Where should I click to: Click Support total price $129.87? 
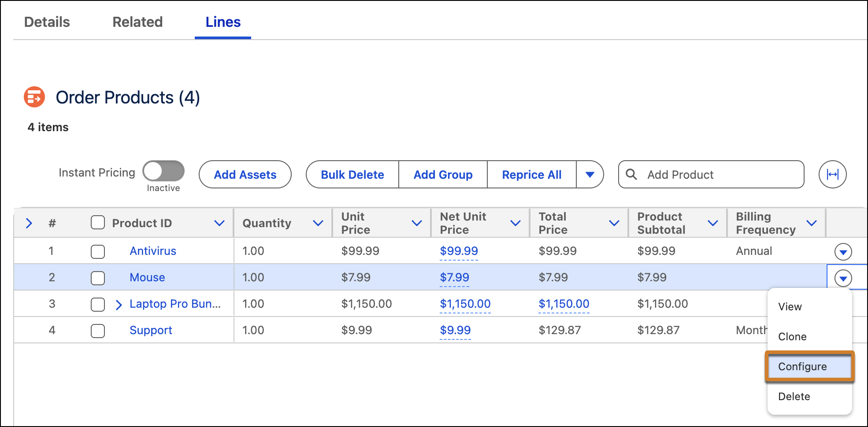(x=560, y=330)
